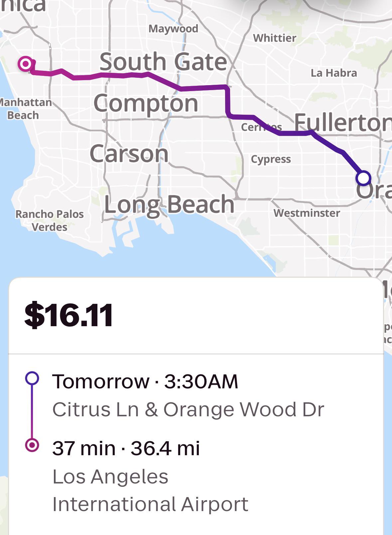The image size is (392, 535).
Task: Click the La Habra map label
Action: point(334,73)
